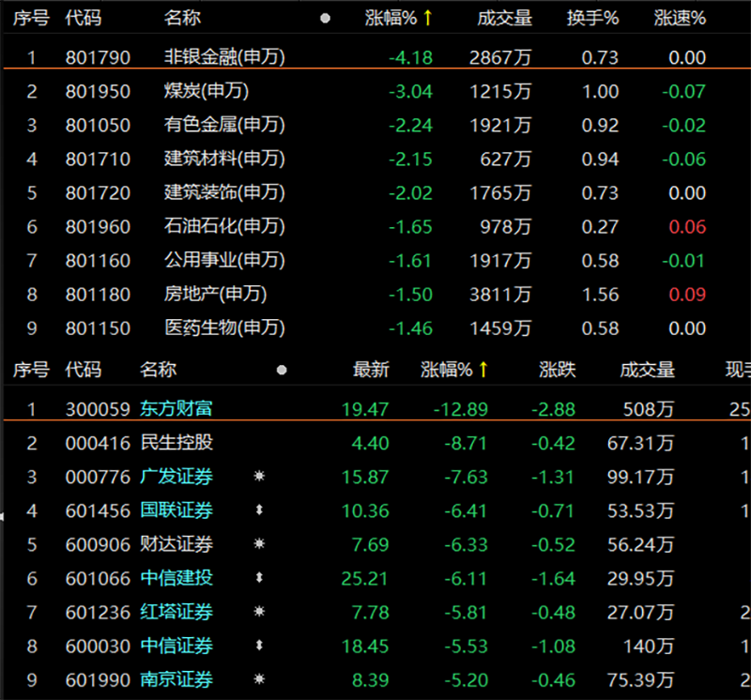The height and width of the screenshot is (700, 751).
Task: Click the -12.89 change value for 东方财富
Action: 460,409
